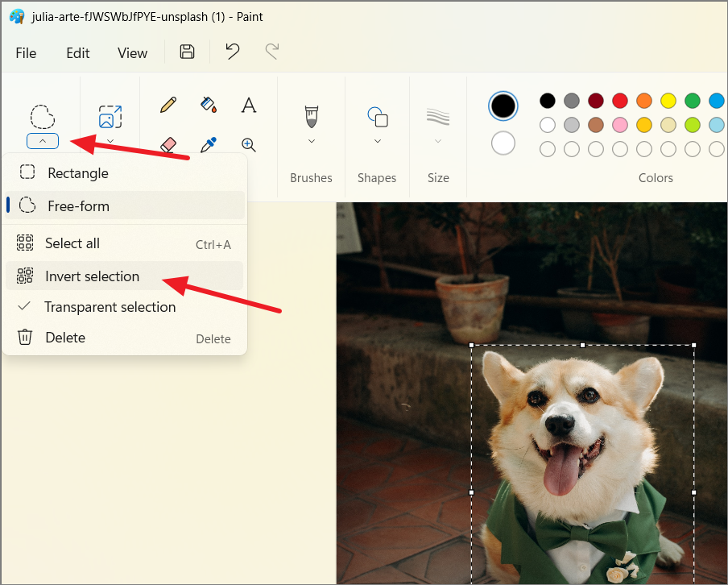
Task: Click the top-center selection resize handle
Action: (x=583, y=345)
